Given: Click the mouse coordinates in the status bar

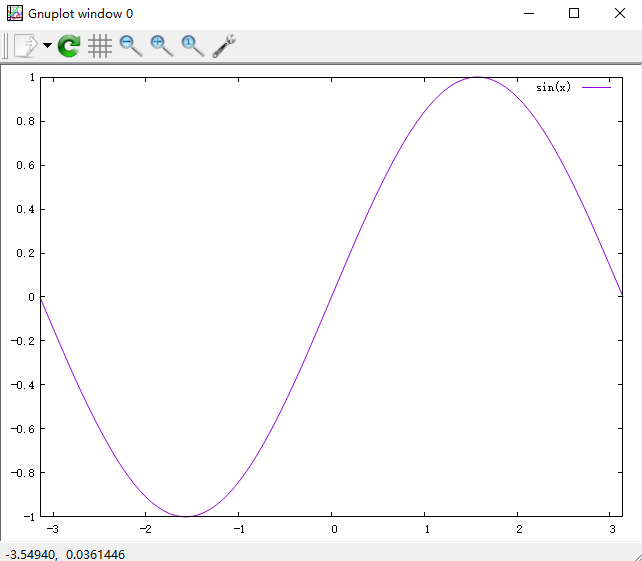Looking at the screenshot, I should coord(66,553).
